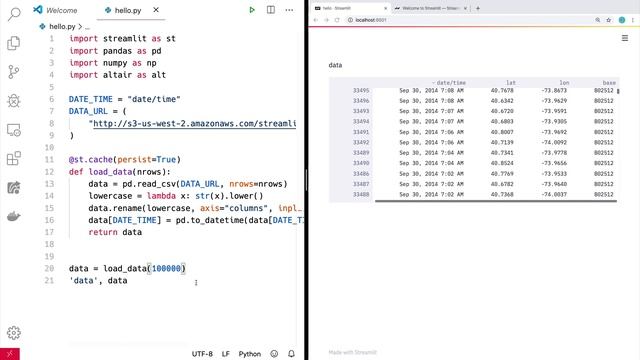
Task: Click row index 33495 in the table
Action: click(x=361, y=90)
